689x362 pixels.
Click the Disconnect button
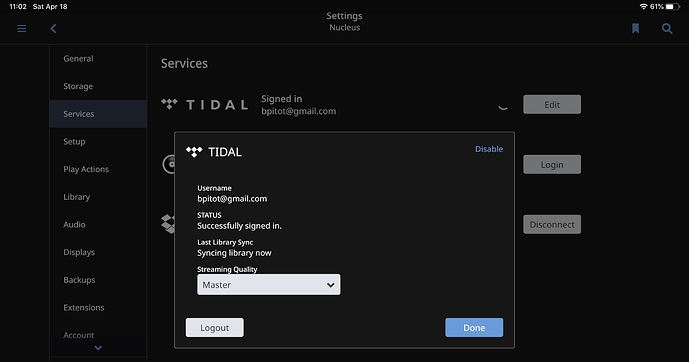(x=552, y=224)
